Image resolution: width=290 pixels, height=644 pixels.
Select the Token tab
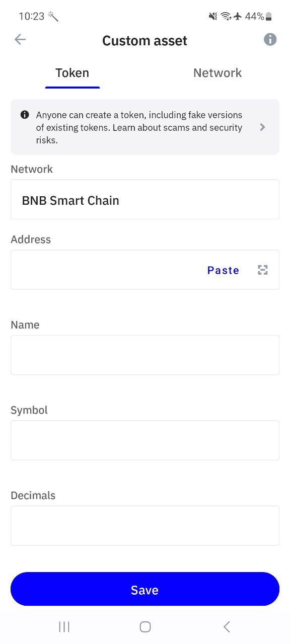click(x=72, y=73)
